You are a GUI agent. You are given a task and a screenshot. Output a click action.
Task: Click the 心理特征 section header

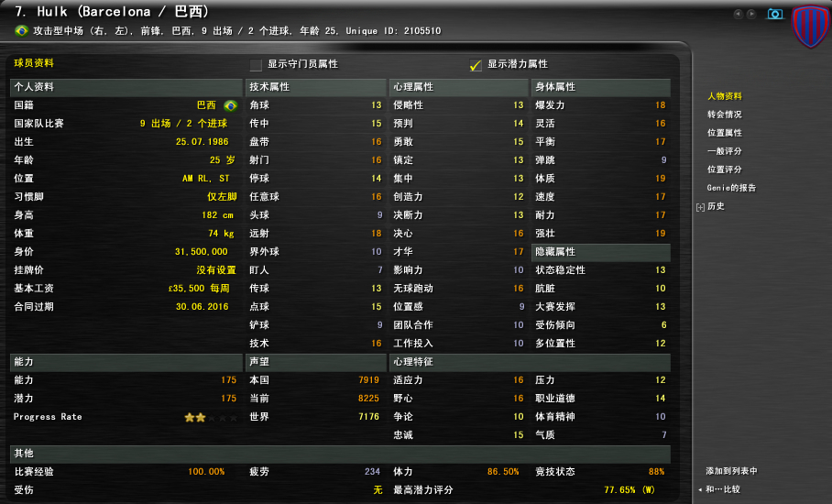click(x=530, y=362)
